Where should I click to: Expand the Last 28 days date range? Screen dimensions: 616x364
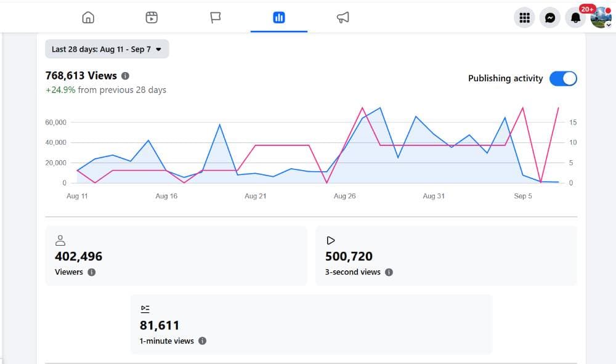(107, 49)
